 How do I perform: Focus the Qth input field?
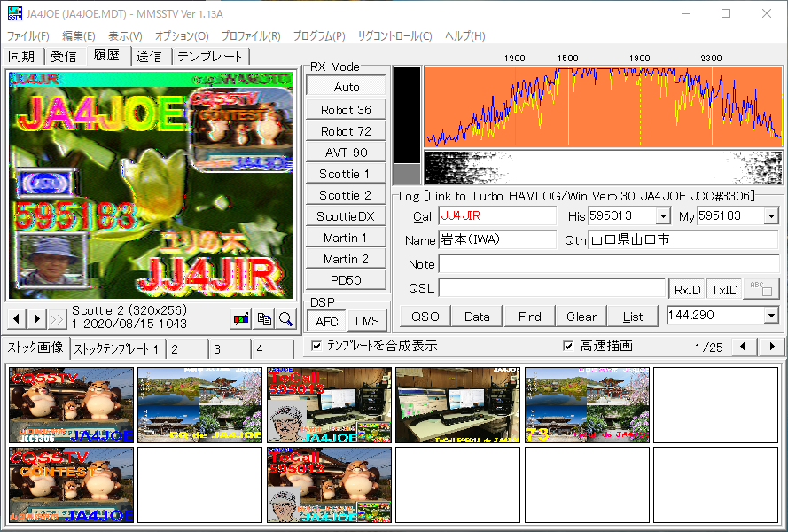[683, 239]
